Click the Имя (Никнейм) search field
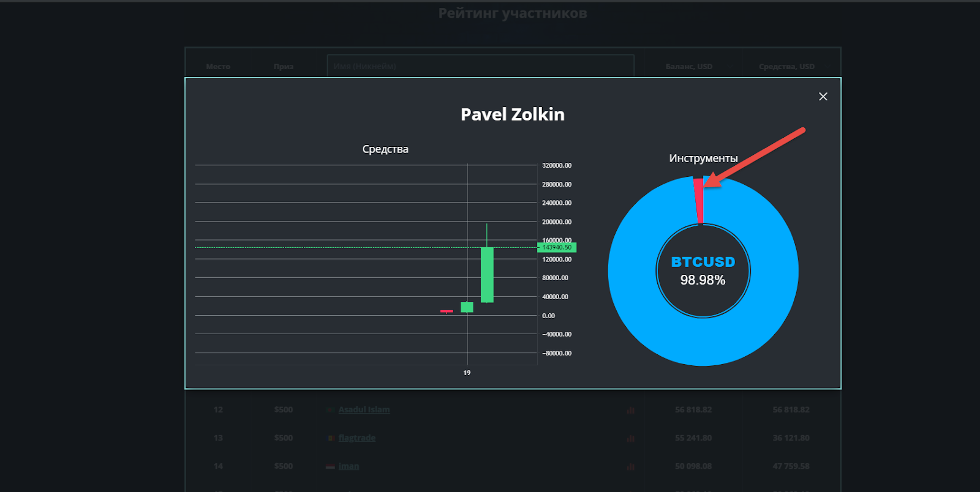Viewport: 980px width, 492px height. pos(481,66)
